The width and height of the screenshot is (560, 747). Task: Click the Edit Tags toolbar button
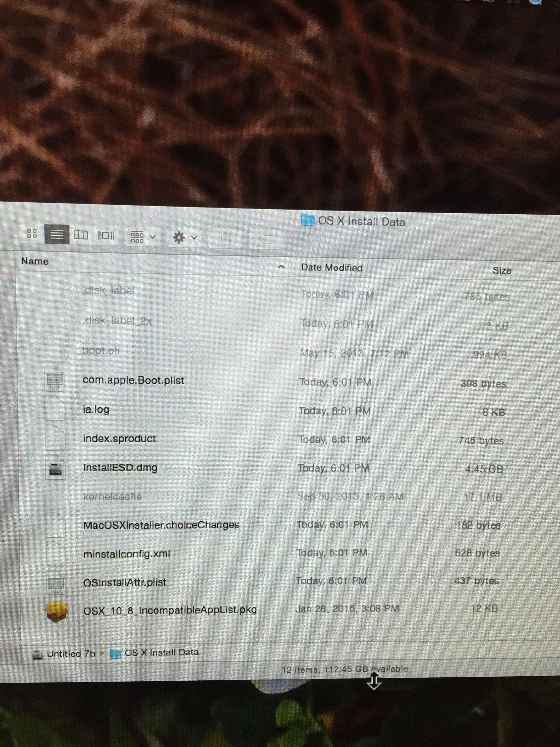[267, 239]
